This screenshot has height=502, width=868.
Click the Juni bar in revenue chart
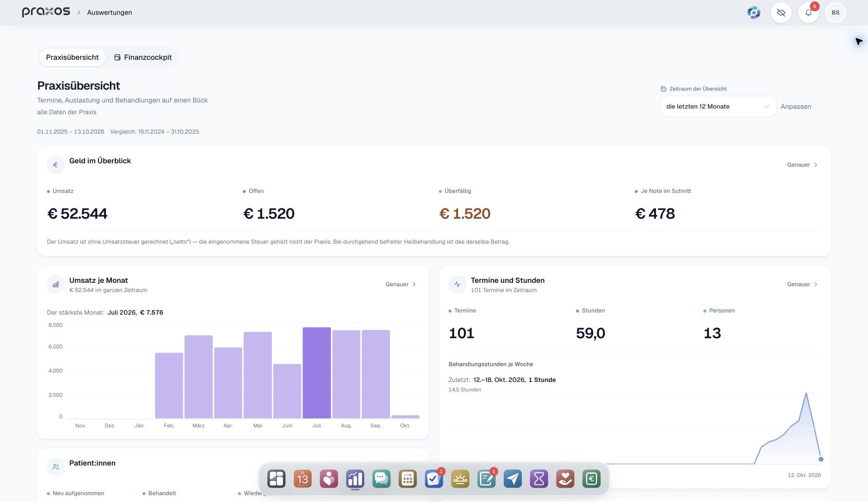[x=287, y=391]
